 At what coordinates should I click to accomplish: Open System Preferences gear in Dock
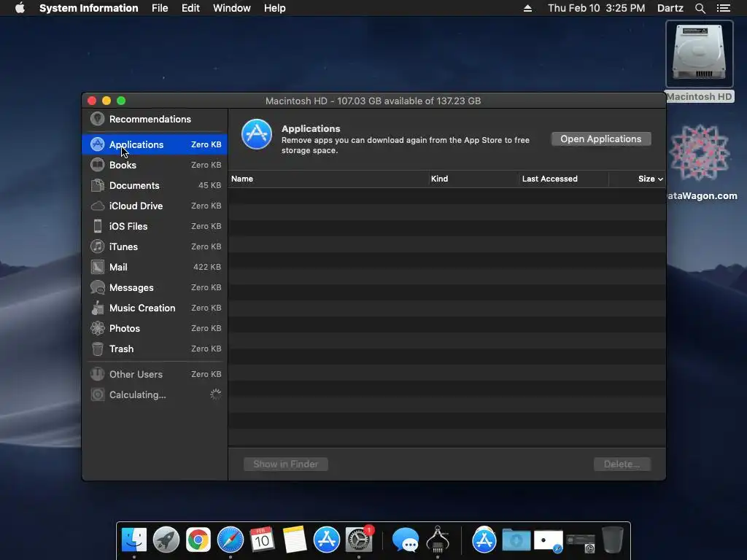click(358, 540)
